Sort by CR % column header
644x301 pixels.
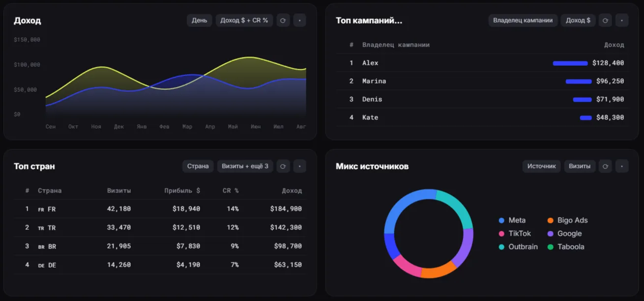coord(231,191)
